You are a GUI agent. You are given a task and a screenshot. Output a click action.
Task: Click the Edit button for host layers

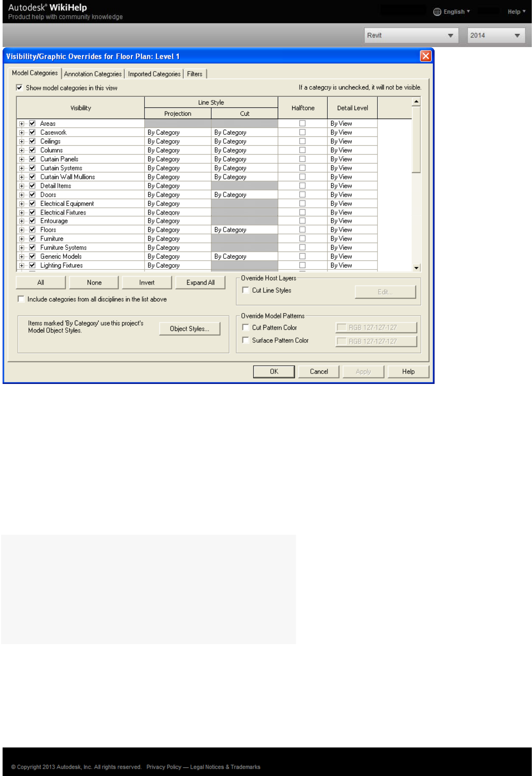(x=385, y=292)
